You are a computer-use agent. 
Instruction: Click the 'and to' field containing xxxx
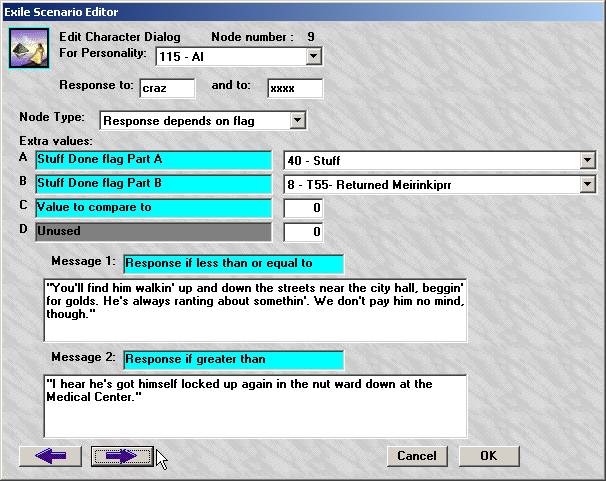pos(295,88)
